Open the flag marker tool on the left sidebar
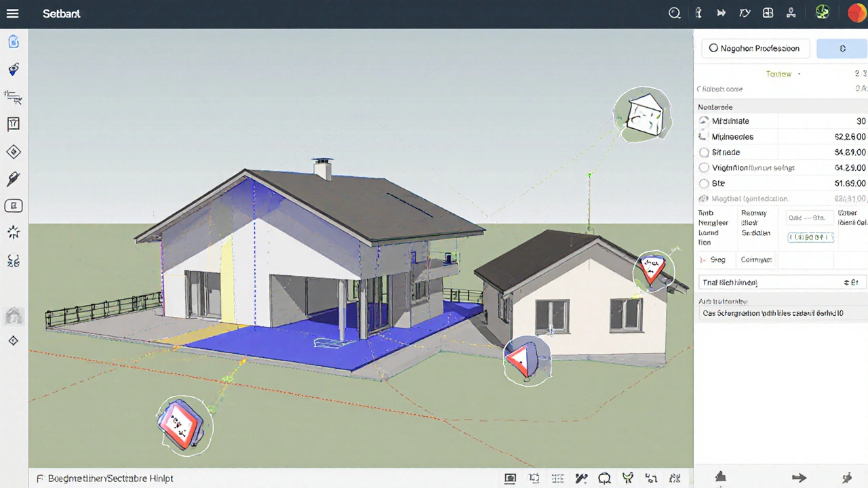The image size is (868, 488). click(x=14, y=123)
